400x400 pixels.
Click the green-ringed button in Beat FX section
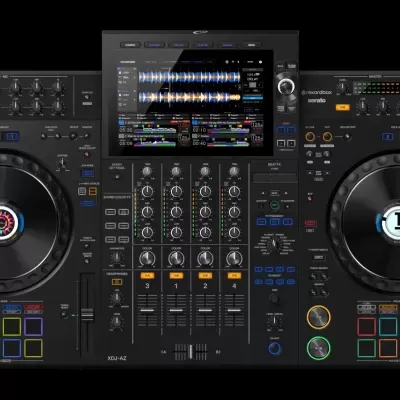(274, 205)
